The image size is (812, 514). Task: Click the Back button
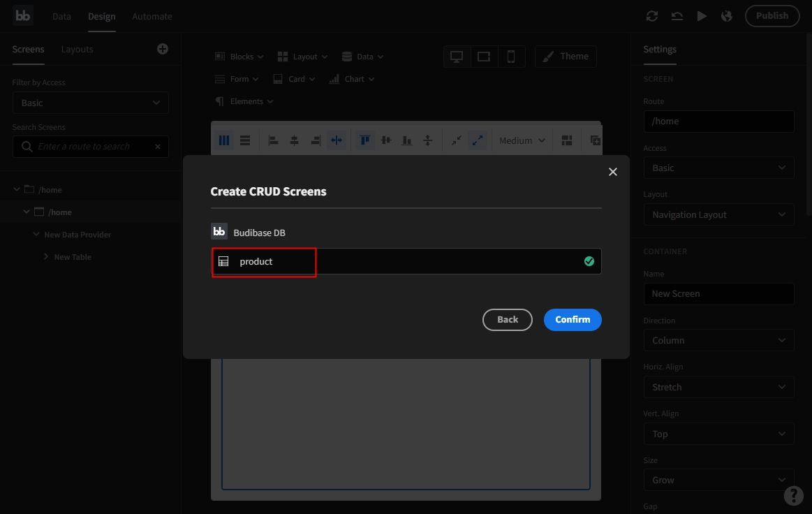tap(508, 319)
